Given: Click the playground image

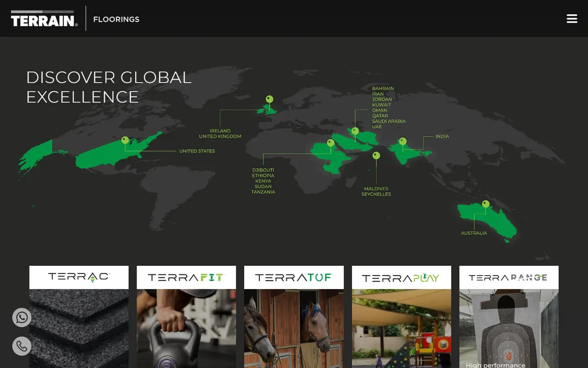Looking at the screenshot, I should click(x=401, y=328).
